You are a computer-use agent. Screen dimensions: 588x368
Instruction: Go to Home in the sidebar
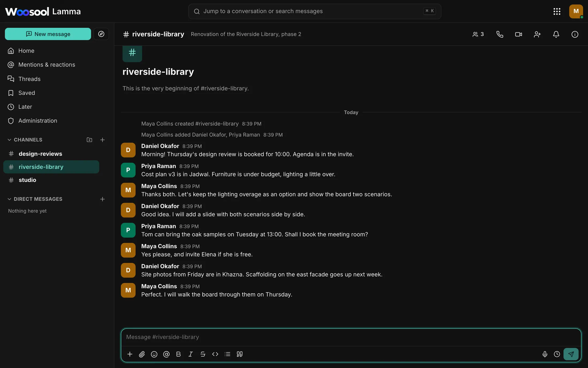click(57, 51)
